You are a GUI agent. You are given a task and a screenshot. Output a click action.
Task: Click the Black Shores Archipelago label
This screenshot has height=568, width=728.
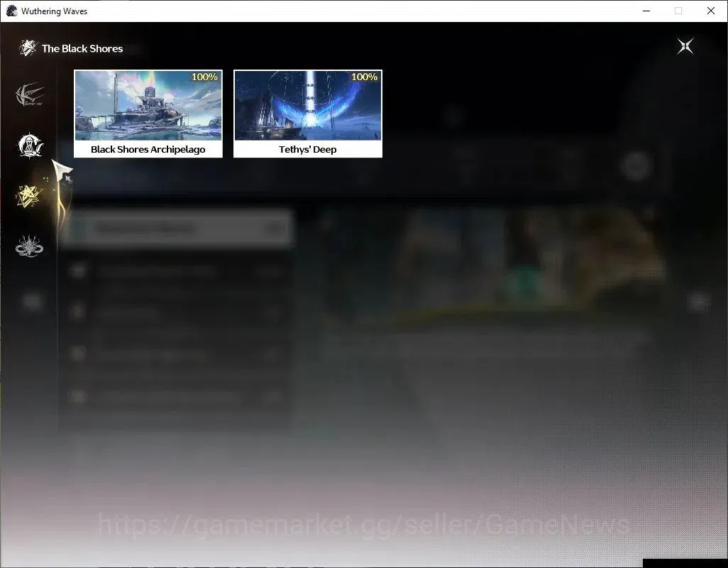(148, 150)
